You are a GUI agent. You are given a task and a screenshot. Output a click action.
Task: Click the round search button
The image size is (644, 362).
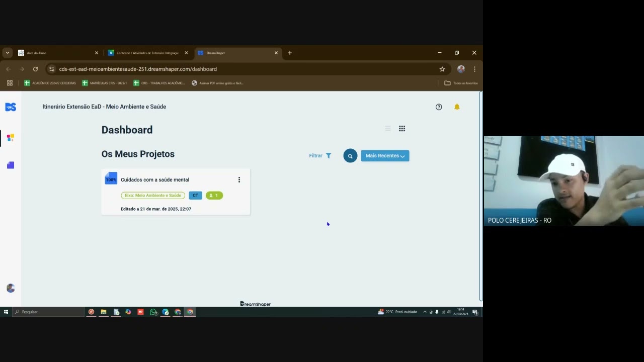coord(350,156)
